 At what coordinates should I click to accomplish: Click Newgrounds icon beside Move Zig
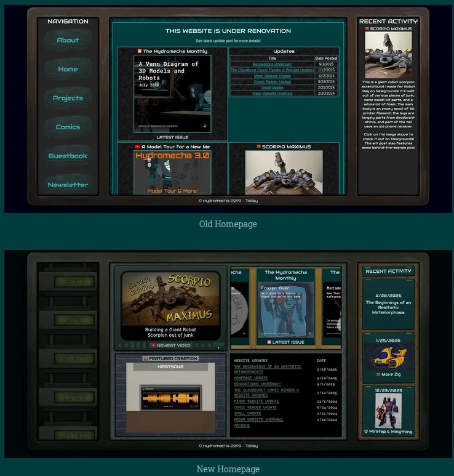378,374
